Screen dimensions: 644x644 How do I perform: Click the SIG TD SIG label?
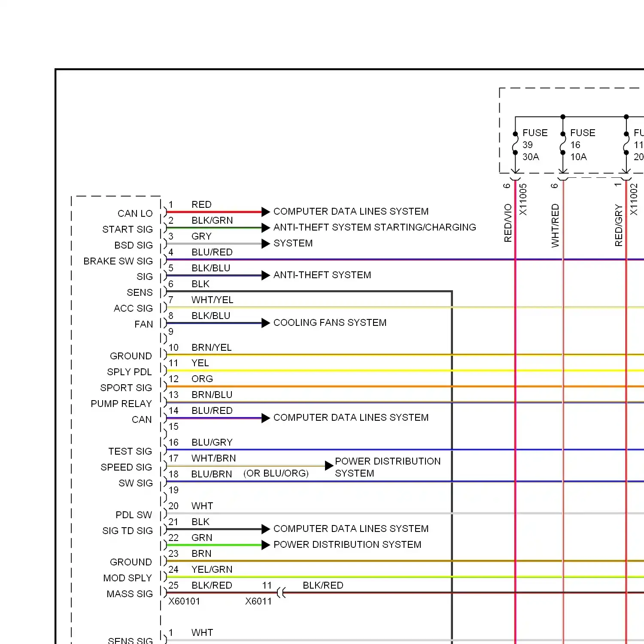128,531
